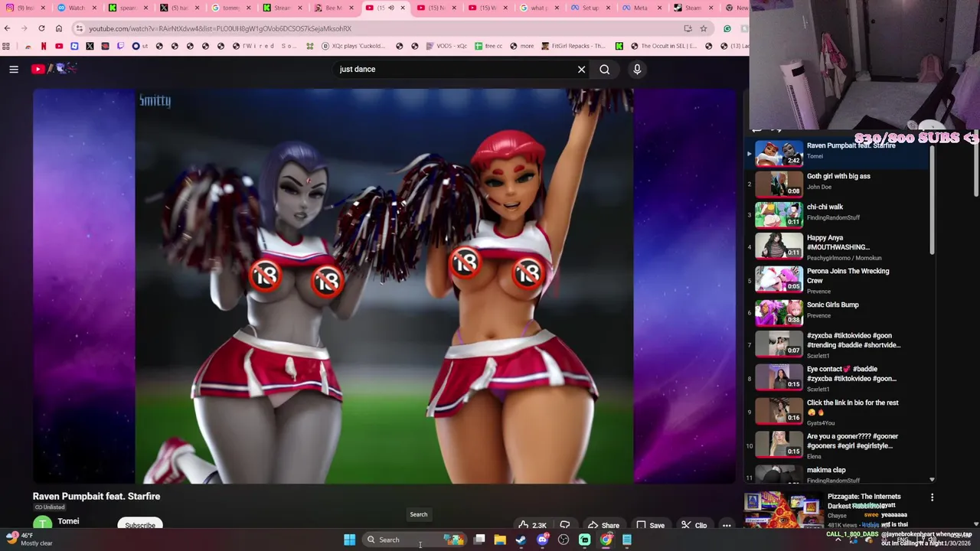The width and height of the screenshot is (980, 551).
Task: Open the Tomei channel avatar
Action: 43,524
